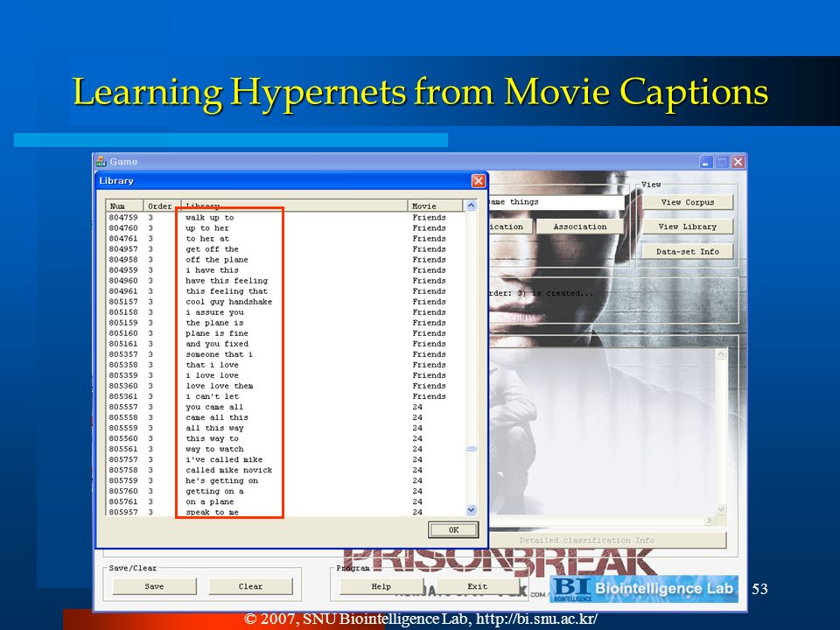Click the Library list scrollbar thumb
Image resolution: width=840 pixels, height=630 pixels.
tap(471, 449)
